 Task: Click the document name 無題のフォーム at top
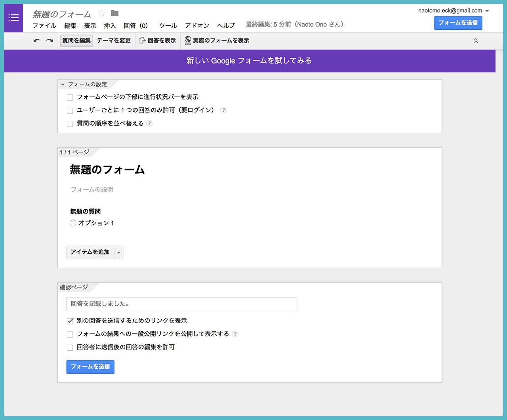click(x=62, y=14)
